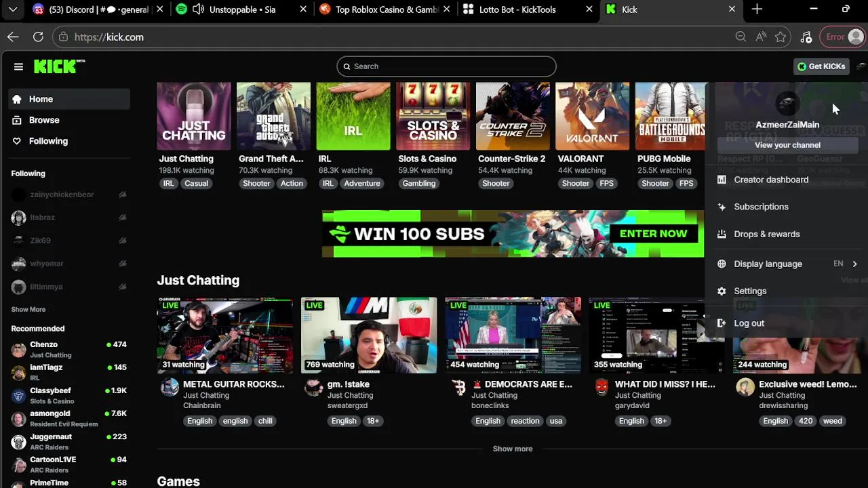Click the Counter-Strike 2 category title
Image resolution: width=868 pixels, height=488 pixels.
511,159
